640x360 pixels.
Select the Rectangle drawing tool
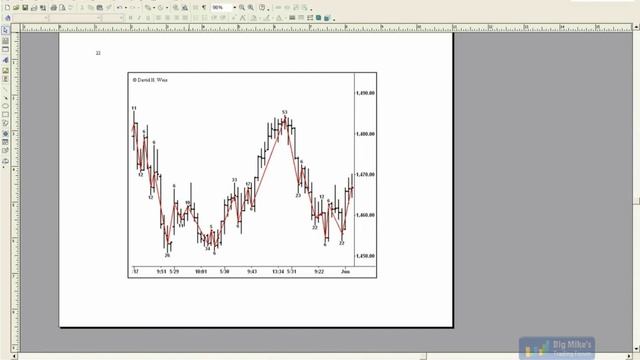coord(5,115)
